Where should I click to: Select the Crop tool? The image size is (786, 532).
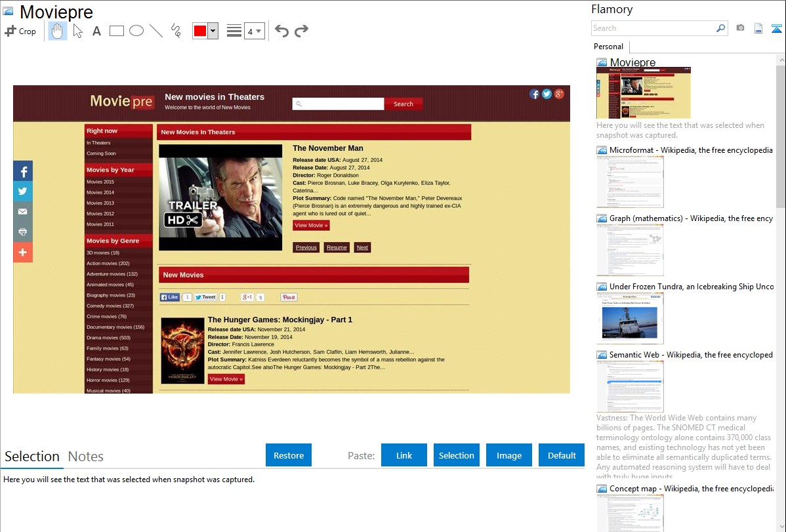20,31
